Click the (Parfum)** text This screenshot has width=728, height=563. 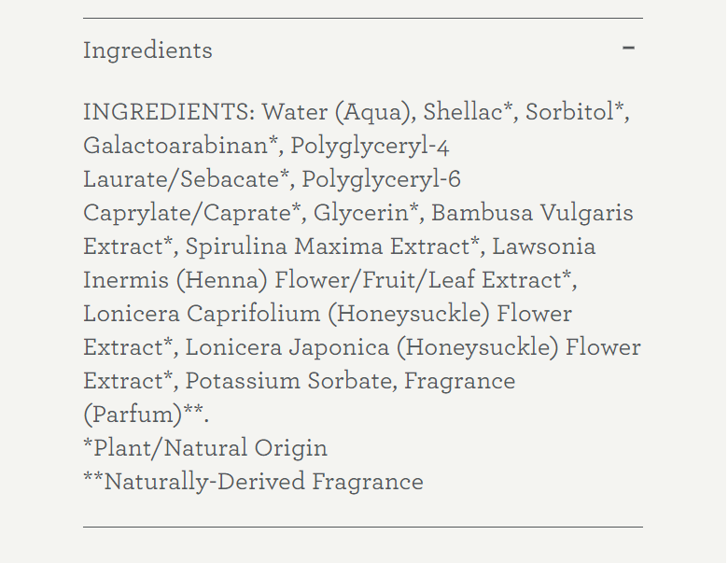click(144, 415)
